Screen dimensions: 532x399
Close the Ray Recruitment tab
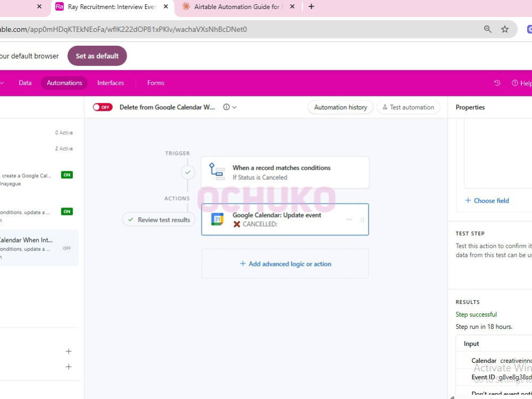click(165, 6)
